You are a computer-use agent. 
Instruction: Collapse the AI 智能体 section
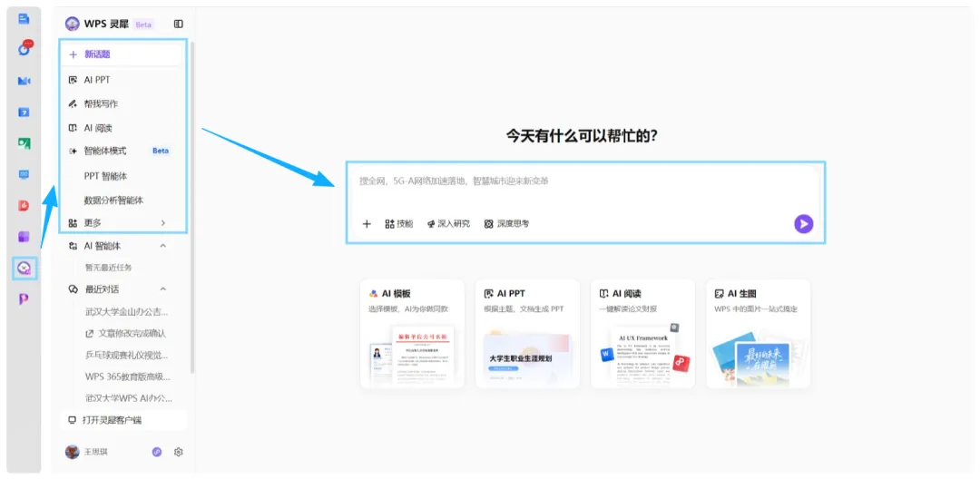(x=163, y=246)
